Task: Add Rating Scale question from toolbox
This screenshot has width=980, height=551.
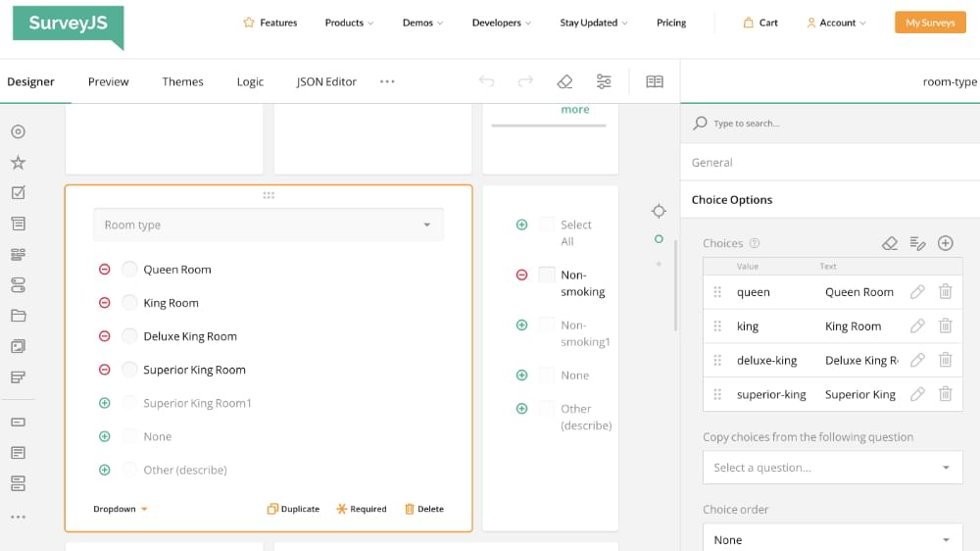Action: [18, 163]
